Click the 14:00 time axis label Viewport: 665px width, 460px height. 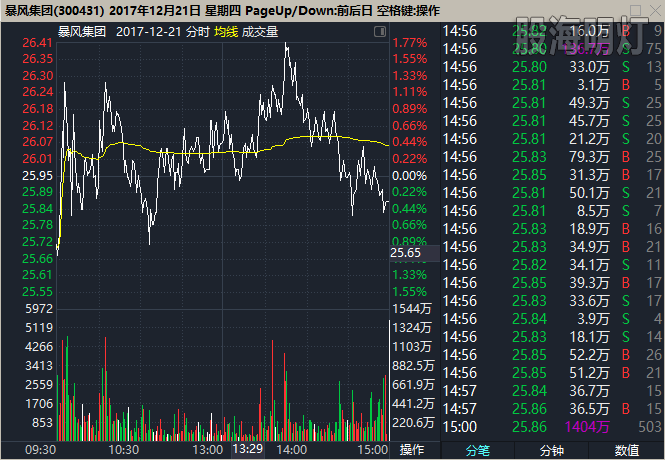click(x=292, y=450)
